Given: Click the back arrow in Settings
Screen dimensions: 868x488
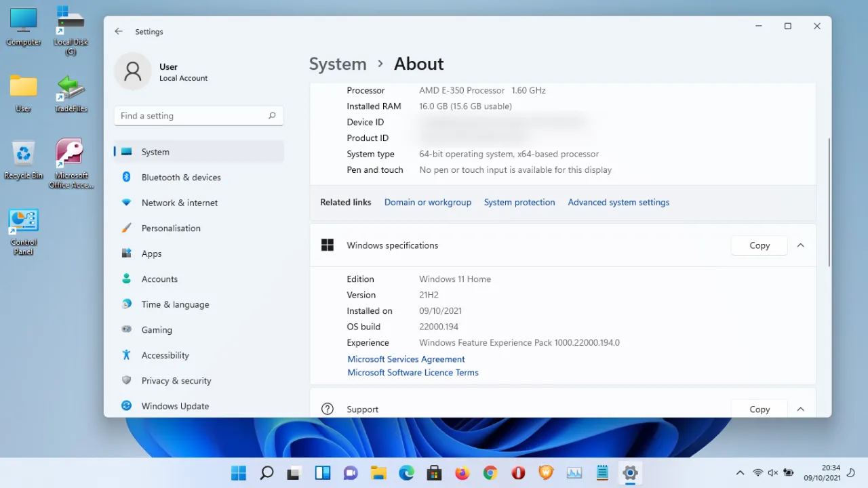Looking at the screenshot, I should click(119, 31).
